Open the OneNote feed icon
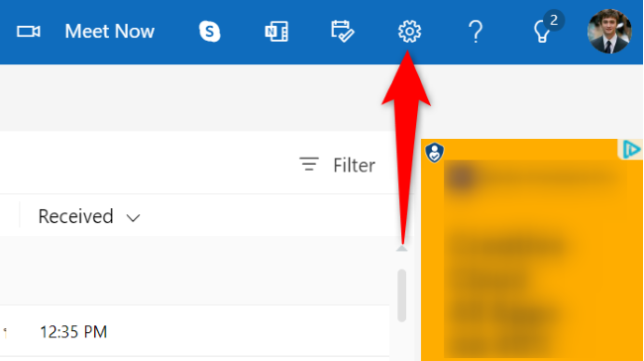The image size is (644, 361). pos(276,32)
